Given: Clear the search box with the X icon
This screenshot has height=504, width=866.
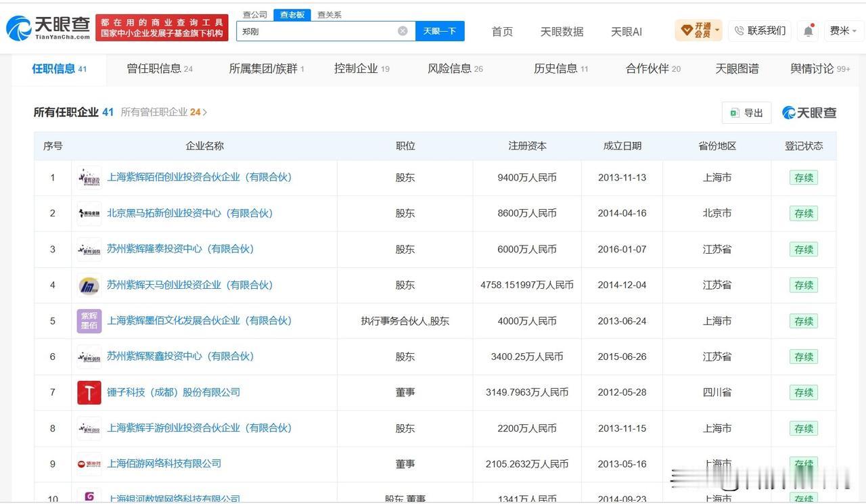Looking at the screenshot, I should click(403, 31).
